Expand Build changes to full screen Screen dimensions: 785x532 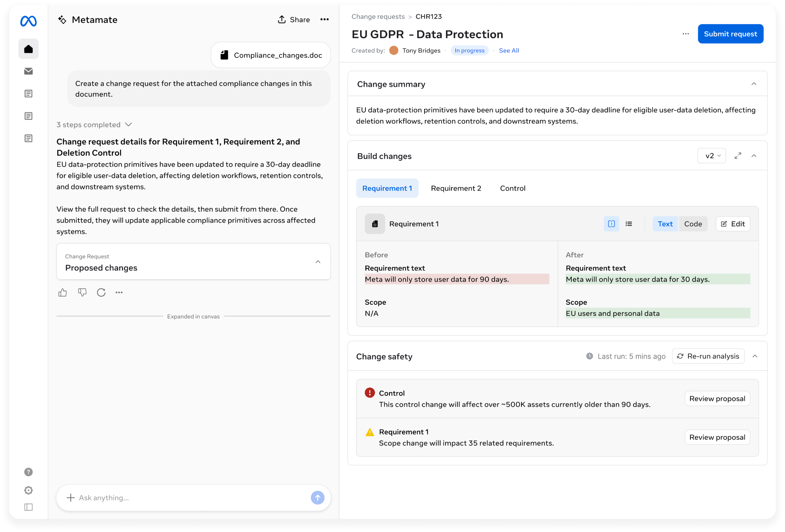[738, 156]
